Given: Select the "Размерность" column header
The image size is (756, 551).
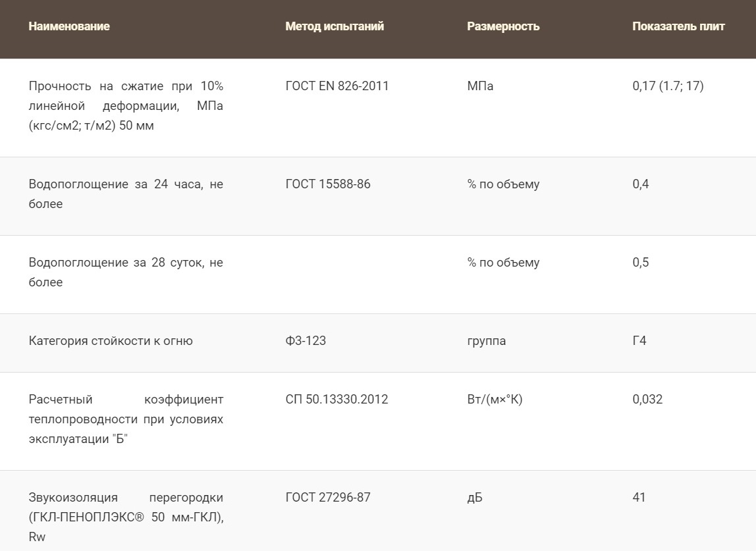Looking at the screenshot, I should (x=503, y=26).
